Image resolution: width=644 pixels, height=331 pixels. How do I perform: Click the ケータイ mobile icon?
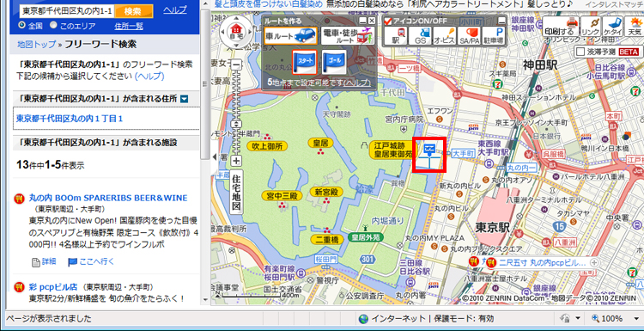613,27
